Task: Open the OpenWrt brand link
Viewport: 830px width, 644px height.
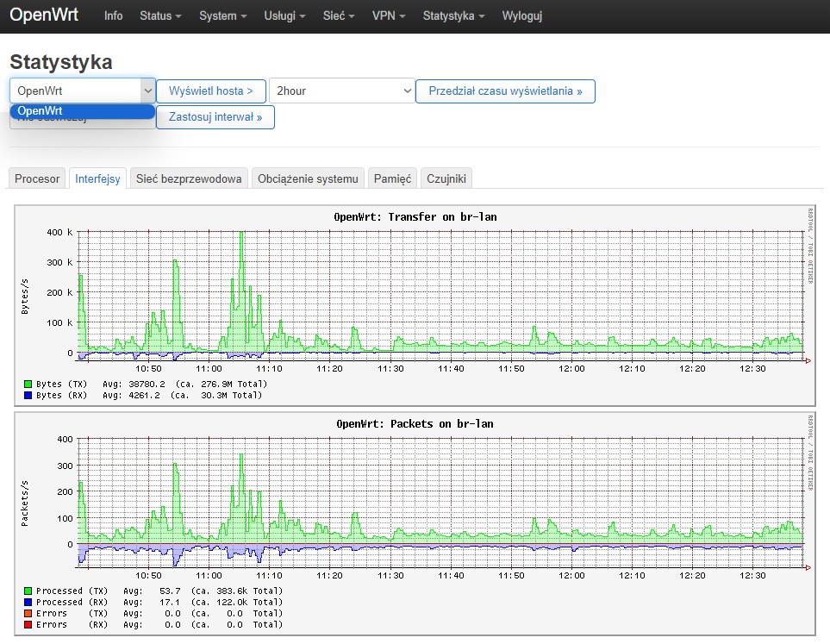Action: click(44, 15)
